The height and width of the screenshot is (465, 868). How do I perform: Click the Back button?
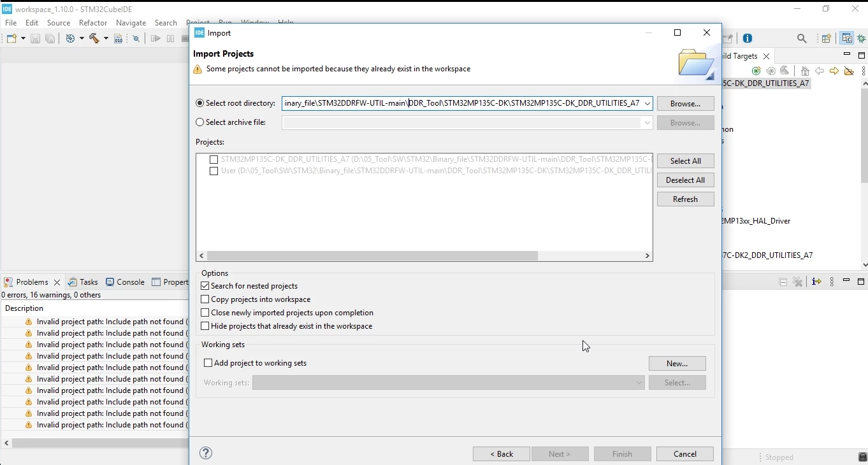pyautogui.click(x=502, y=454)
